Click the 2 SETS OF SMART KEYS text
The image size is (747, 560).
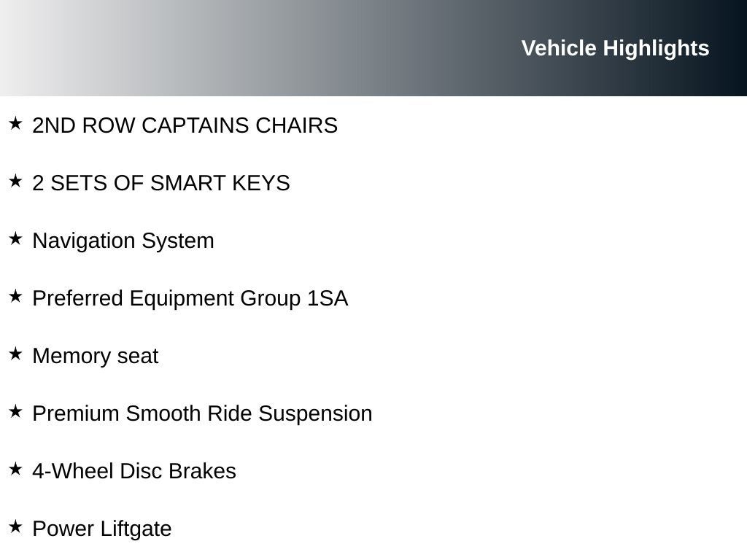point(161,183)
